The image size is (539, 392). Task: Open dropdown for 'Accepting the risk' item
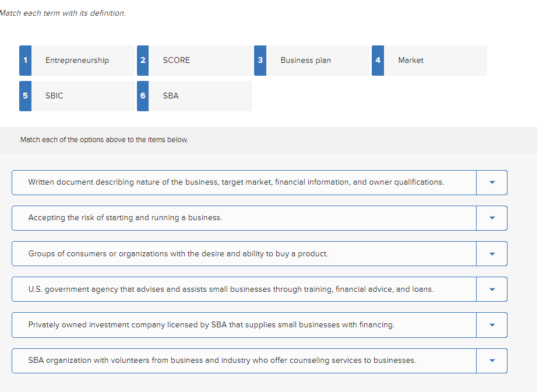[492, 218]
